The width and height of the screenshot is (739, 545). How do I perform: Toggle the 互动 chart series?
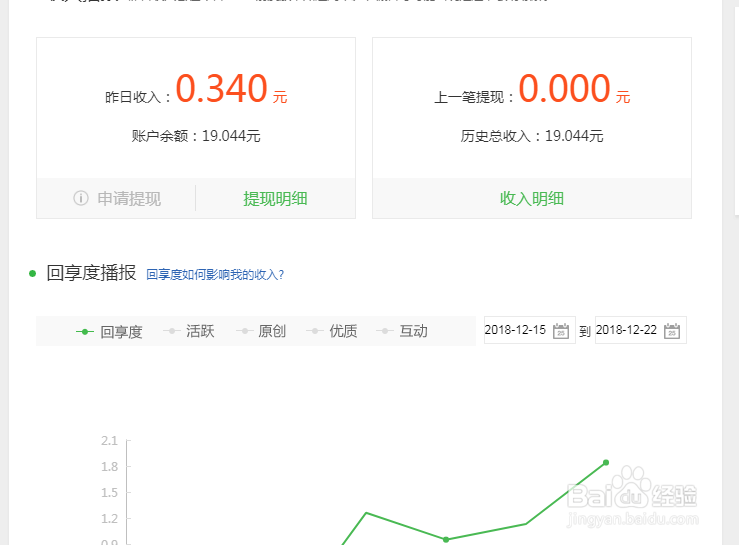(x=402, y=331)
